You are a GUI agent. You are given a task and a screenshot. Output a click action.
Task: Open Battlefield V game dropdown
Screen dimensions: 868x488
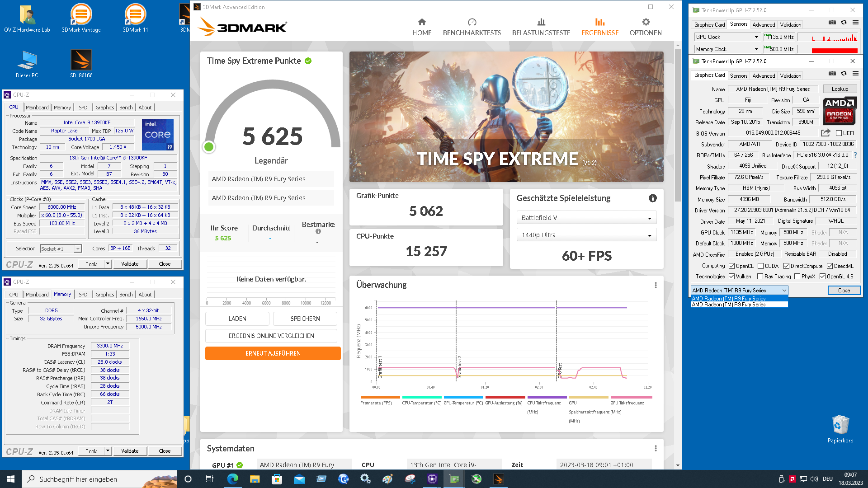click(586, 218)
